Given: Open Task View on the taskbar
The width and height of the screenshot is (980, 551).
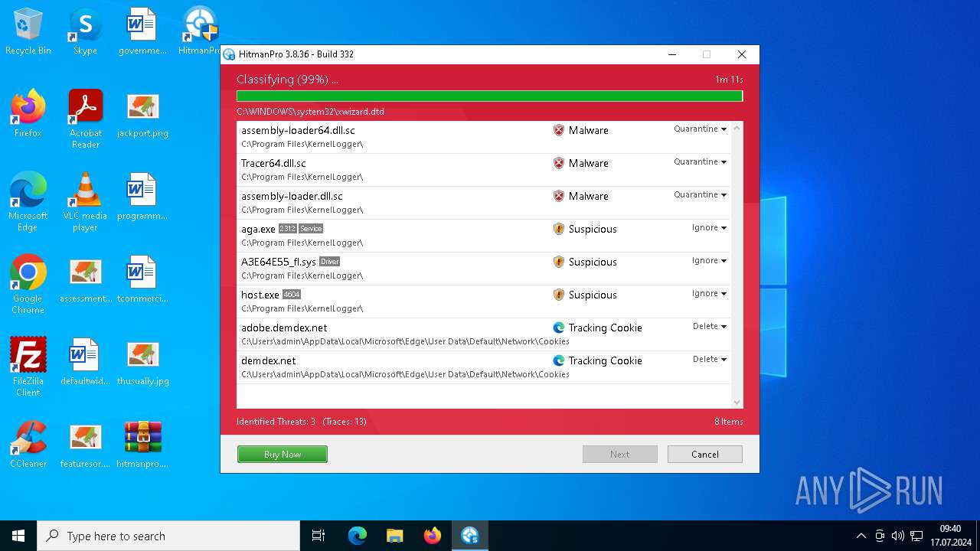Looking at the screenshot, I should coord(318,536).
